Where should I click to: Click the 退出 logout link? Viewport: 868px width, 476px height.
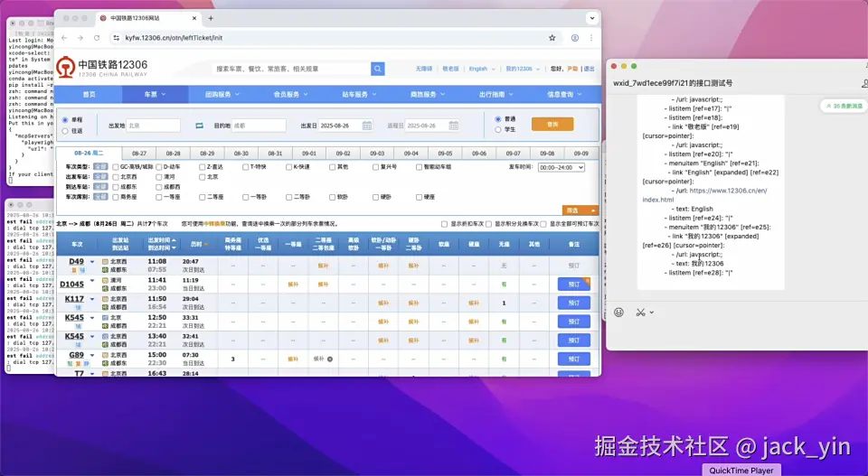coord(589,69)
